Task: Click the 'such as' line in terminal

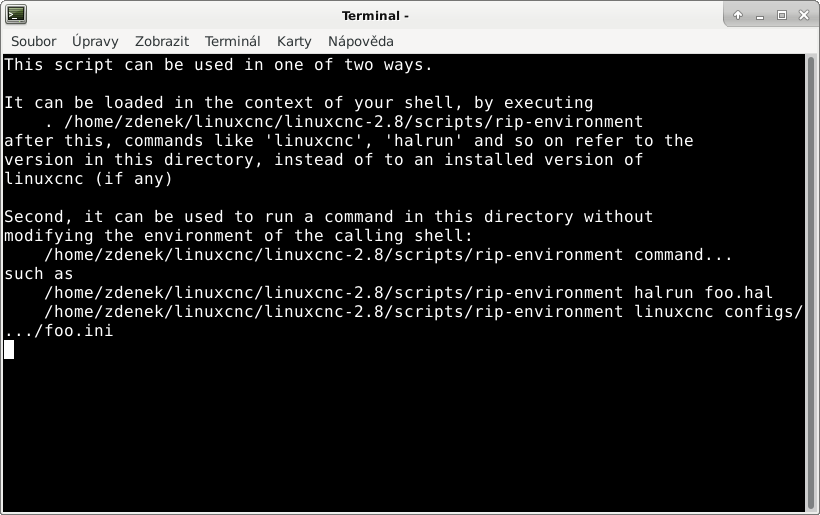Action: [39, 273]
